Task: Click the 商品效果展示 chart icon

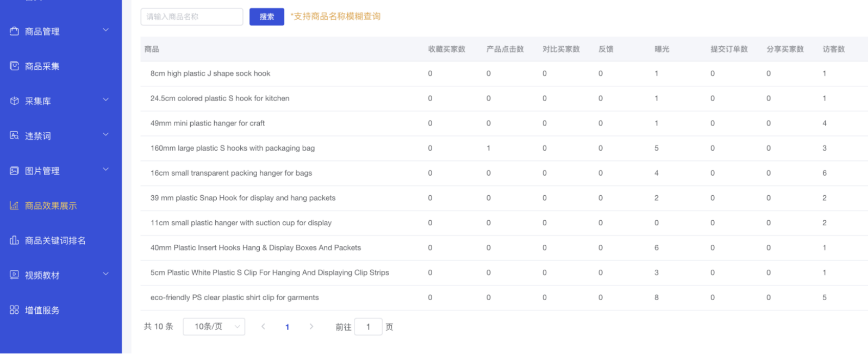Action: tap(14, 205)
